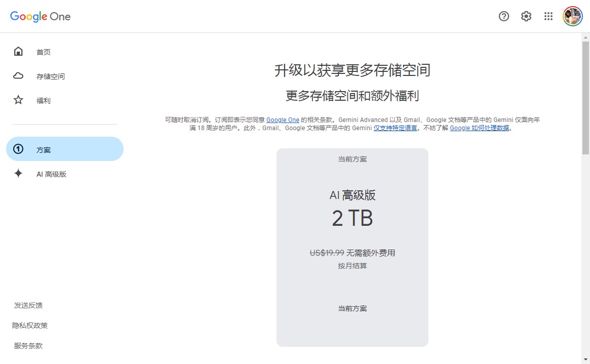Select the 方案 sidebar item
Viewport: 590px width, 364px height.
click(44, 150)
